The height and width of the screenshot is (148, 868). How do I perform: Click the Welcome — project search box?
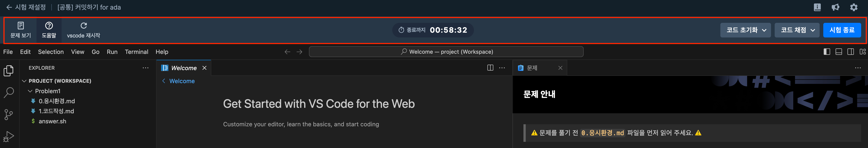click(446, 52)
